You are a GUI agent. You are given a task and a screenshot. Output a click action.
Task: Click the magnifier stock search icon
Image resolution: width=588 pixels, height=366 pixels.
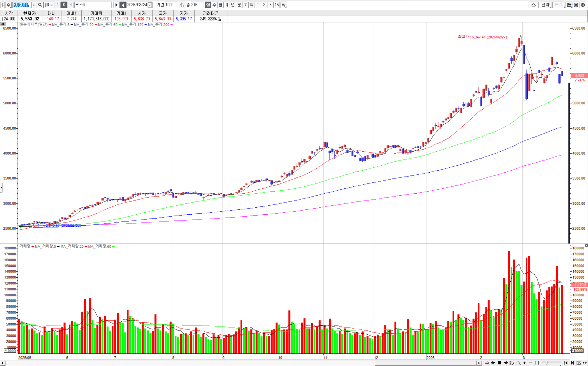coord(40,5)
